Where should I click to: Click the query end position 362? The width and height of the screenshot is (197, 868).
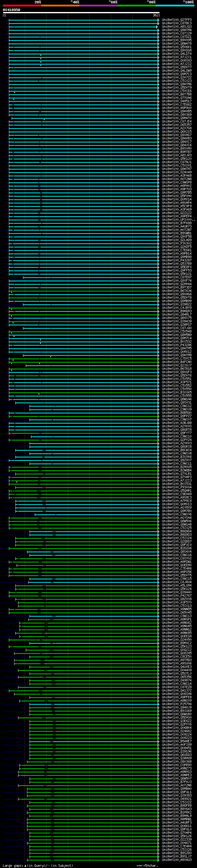[x=155, y=15]
